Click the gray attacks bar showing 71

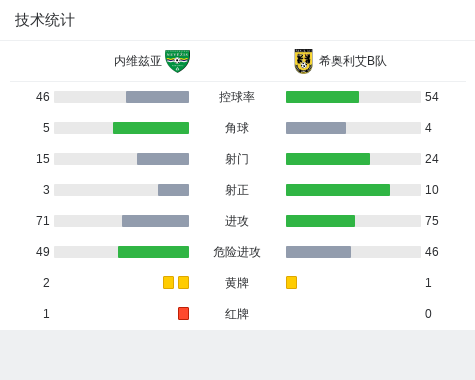[x=155, y=221]
